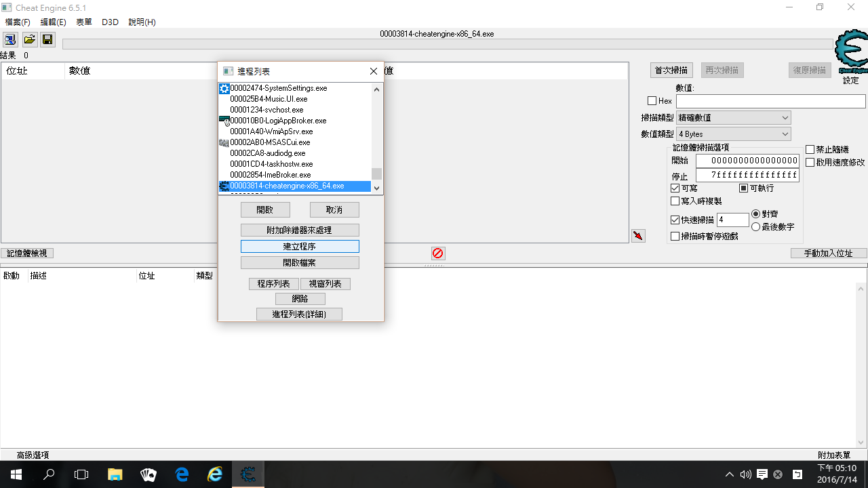This screenshot has width=868, height=488.
Task: Open the 說明(H) menu
Action: pyautogui.click(x=142, y=22)
